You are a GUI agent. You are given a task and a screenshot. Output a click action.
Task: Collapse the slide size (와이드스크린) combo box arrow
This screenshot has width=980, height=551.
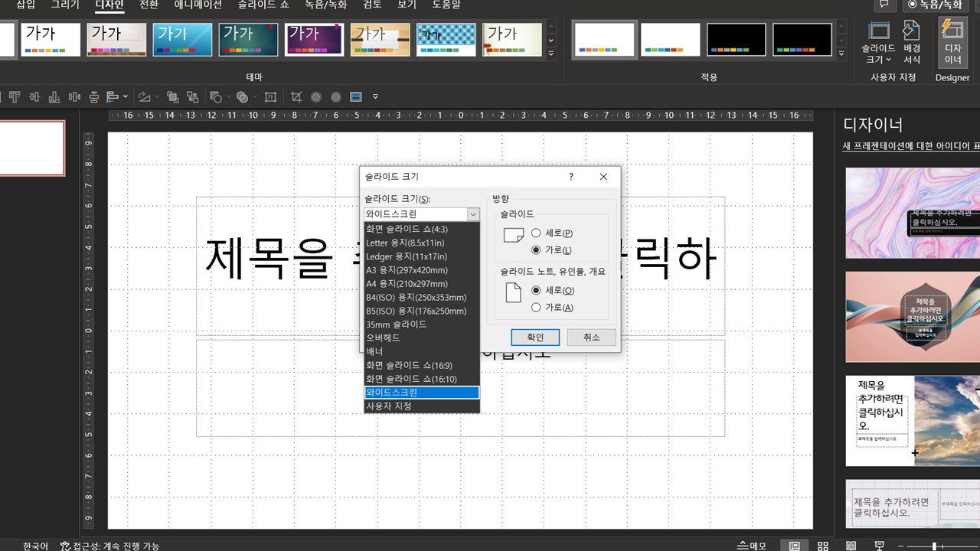[x=473, y=214]
